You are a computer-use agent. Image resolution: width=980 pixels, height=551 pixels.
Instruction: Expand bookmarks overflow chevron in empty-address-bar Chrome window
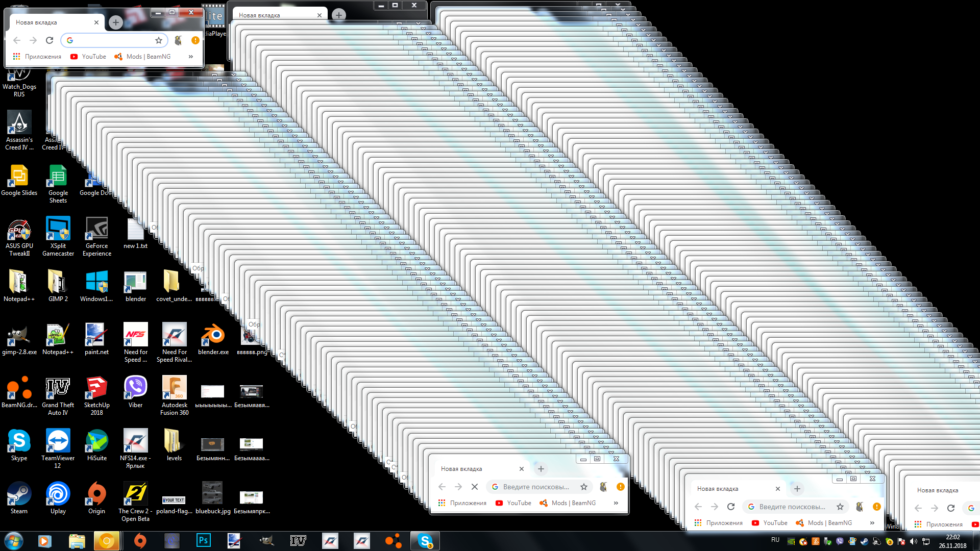(190, 57)
